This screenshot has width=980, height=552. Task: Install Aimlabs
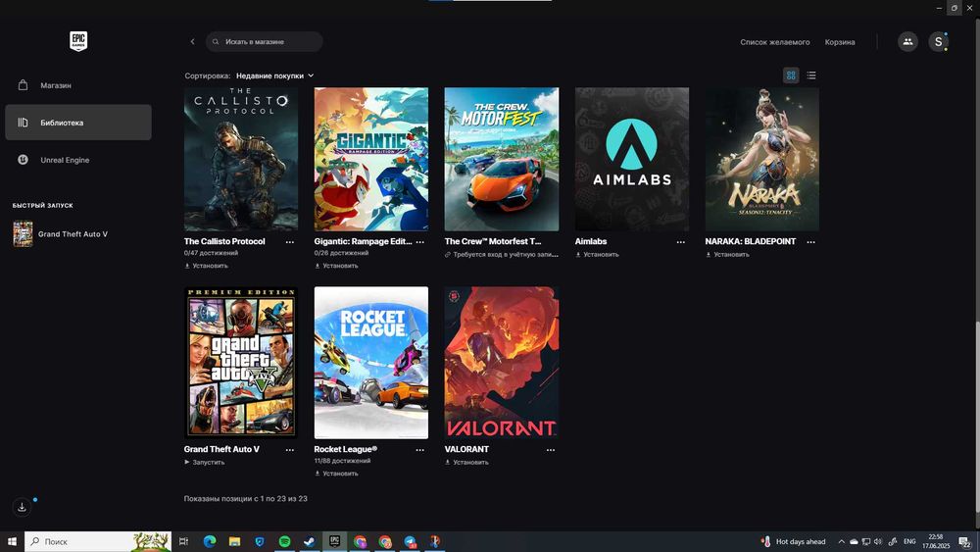[597, 255]
